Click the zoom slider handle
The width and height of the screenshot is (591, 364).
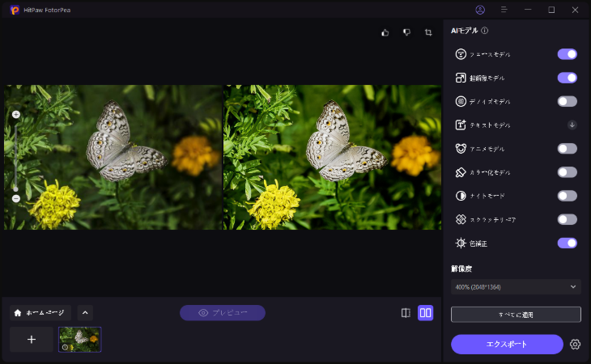[x=15, y=188]
